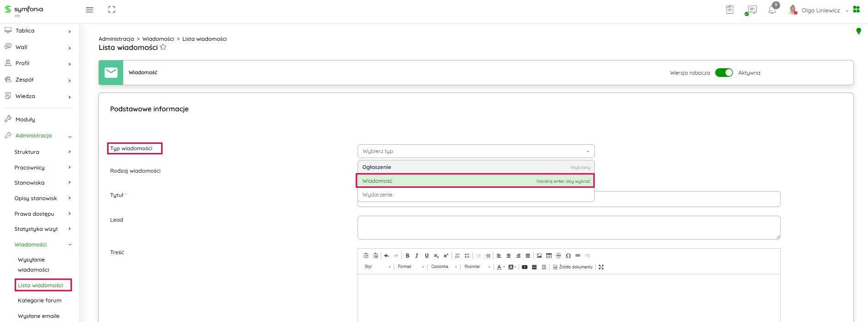This screenshot has width=868, height=322.
Task: Click the green lightbulb hint icon
Action: coord(858,31)
